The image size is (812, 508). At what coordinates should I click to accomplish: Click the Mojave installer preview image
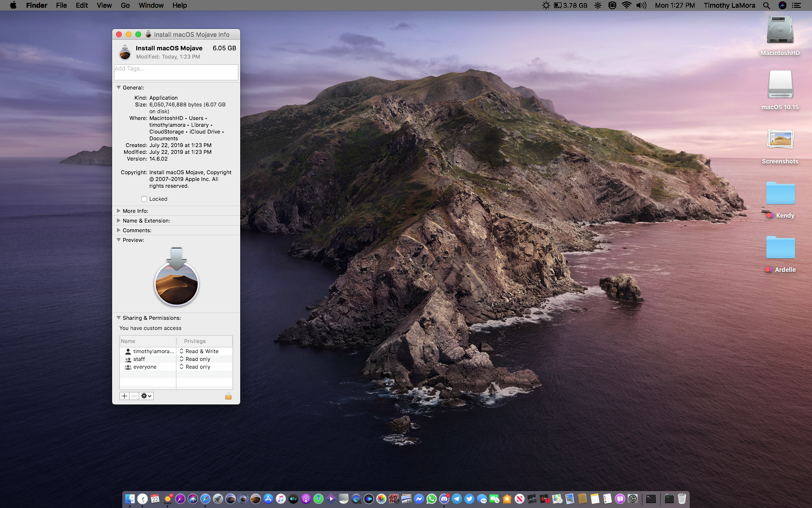point(176,277)
